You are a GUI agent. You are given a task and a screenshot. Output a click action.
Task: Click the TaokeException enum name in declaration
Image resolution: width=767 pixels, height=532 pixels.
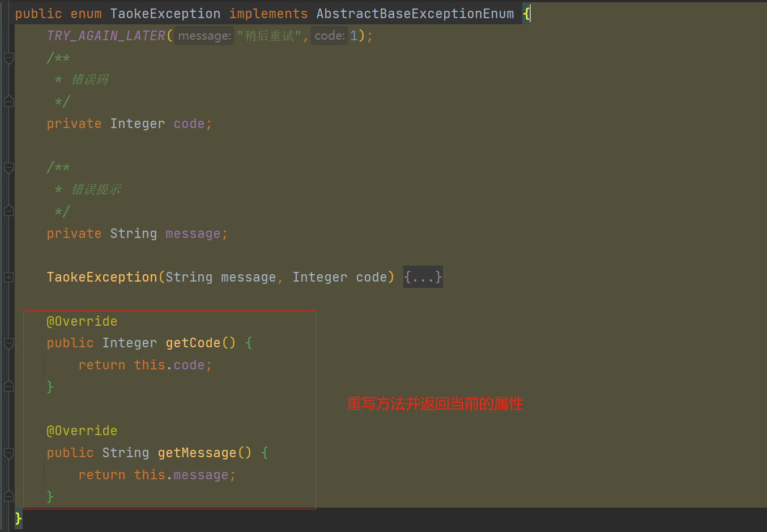[x=165, y=14]
